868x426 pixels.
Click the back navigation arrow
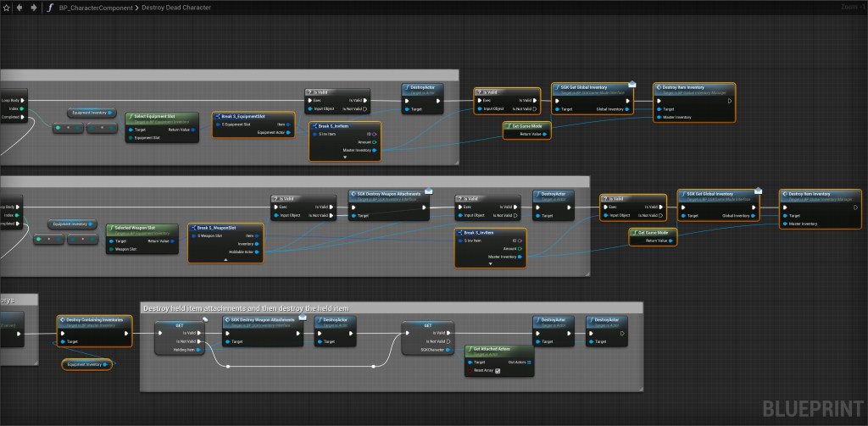[19, 7]
